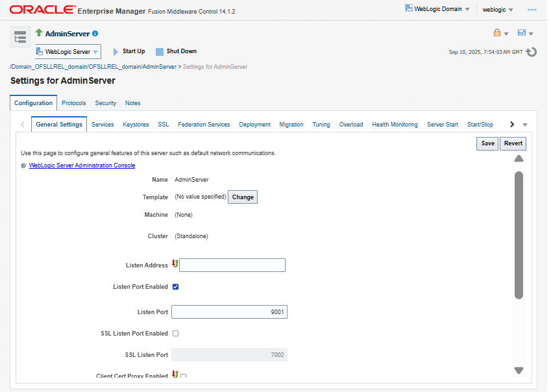This screenshot has height=392, width=551.
Task: Click the Listen Port field showing 9001
Action: click(x=230, y=312)
